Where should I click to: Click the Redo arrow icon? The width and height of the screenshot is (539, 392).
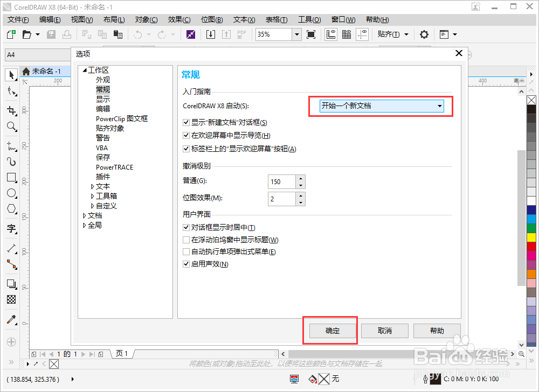(162, 34)
